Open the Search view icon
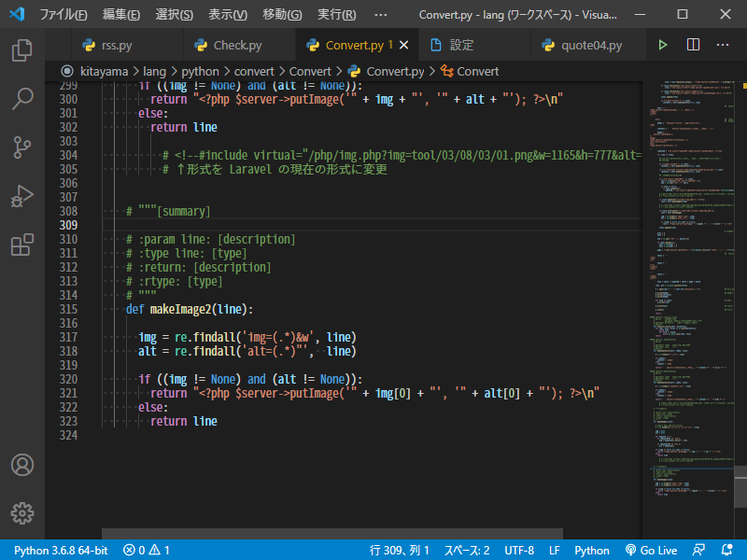 click(22, 98)
